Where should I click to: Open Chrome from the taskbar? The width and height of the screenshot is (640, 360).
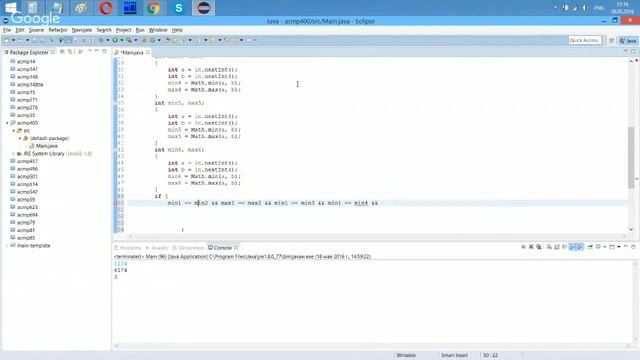point(154,8)
